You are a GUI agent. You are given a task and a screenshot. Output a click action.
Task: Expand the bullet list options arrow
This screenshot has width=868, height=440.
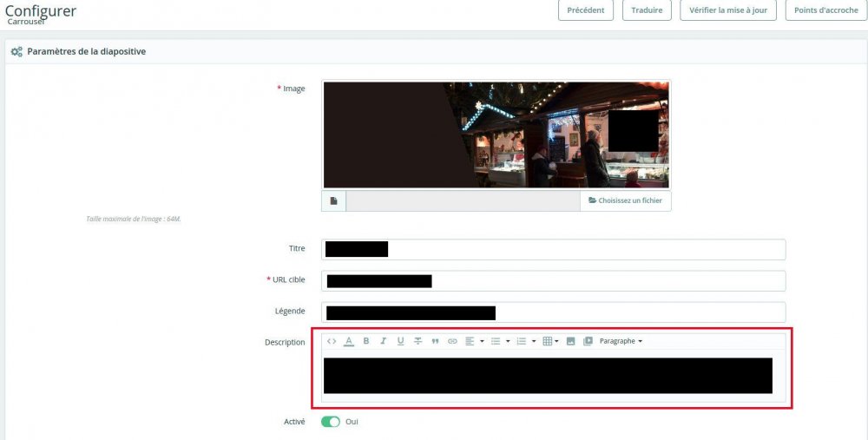point(508,341)
